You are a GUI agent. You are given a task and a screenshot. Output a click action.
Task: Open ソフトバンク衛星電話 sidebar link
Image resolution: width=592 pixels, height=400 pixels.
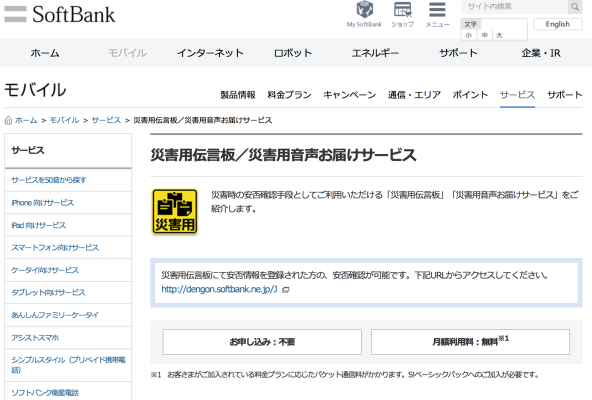point(68,392)
